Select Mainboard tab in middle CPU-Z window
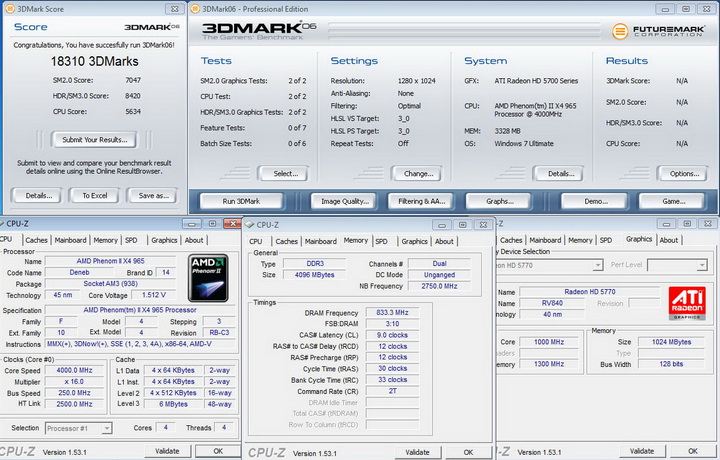 (x=321, y=241)
